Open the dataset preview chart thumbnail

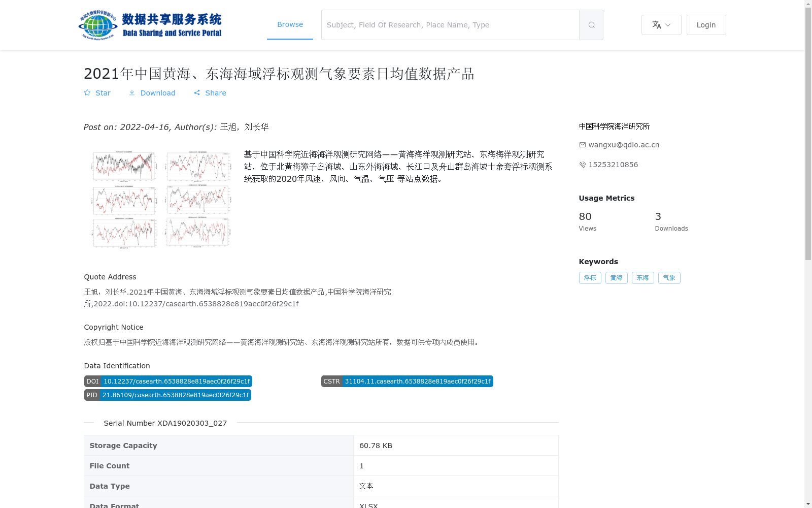(x=161, y=199)
